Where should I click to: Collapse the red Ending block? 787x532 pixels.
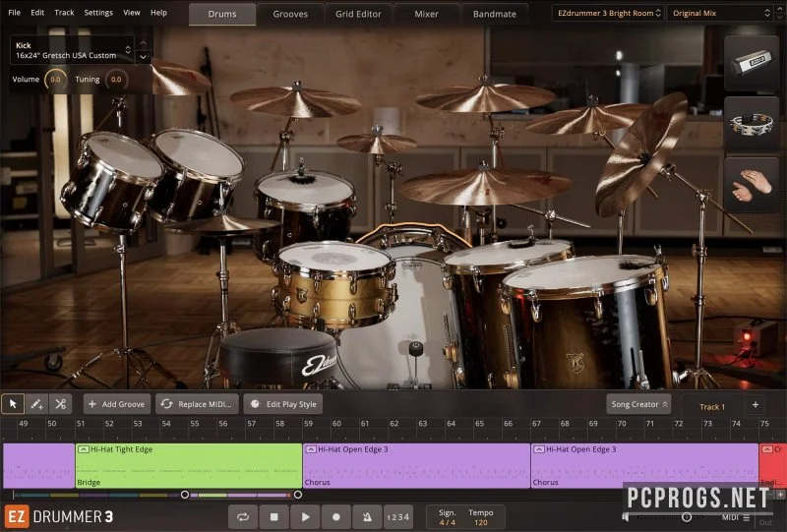[x=767, y=449]
